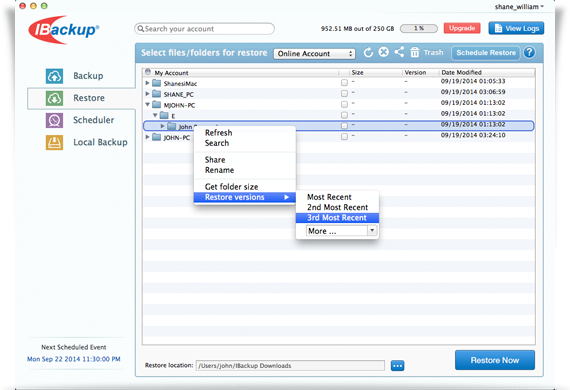Screen dimensions: 570x390
Task: Tick the JOHN-PC checkbox
Action: 344,137
